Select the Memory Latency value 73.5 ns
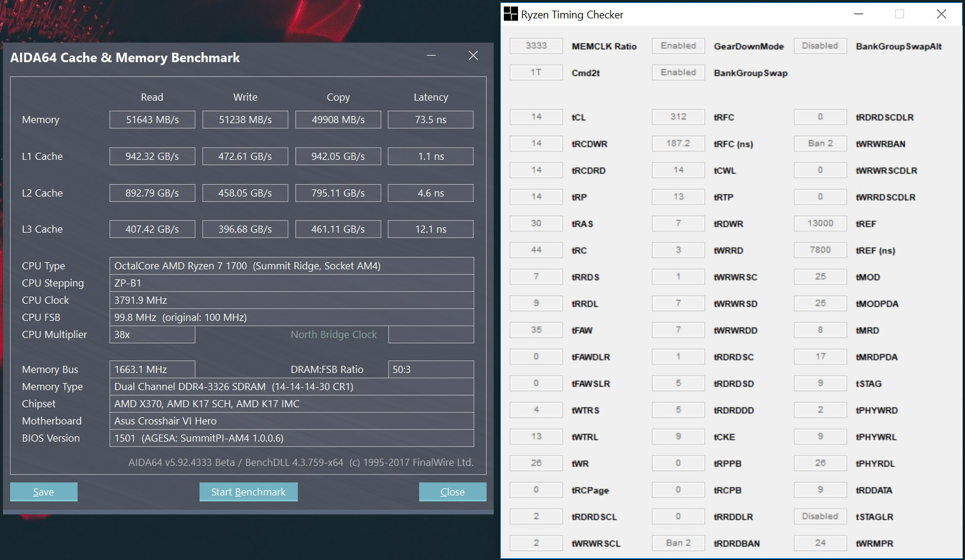This screenshot has height=560, width=965. [x=431, y=120]
